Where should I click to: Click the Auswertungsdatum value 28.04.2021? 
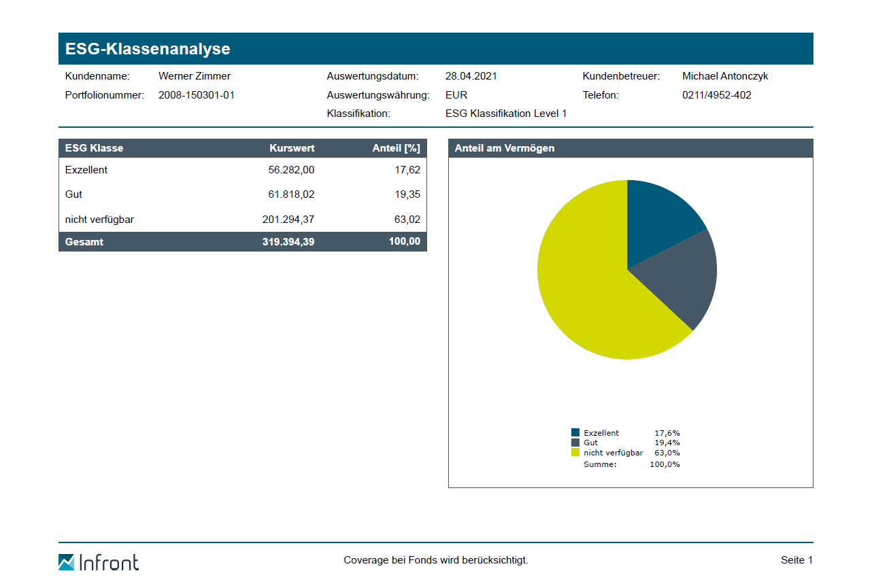coord(471,76)
